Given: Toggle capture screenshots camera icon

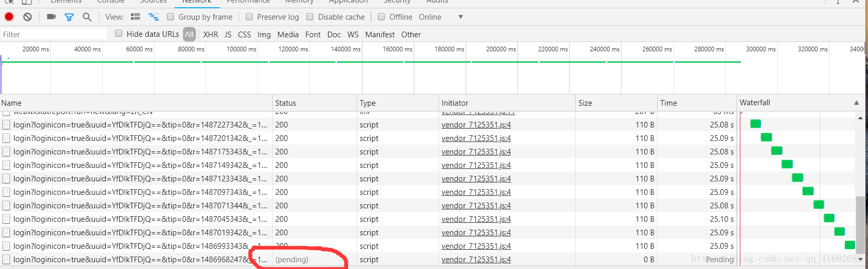Looking at the screenshot, I should [51, 17].
